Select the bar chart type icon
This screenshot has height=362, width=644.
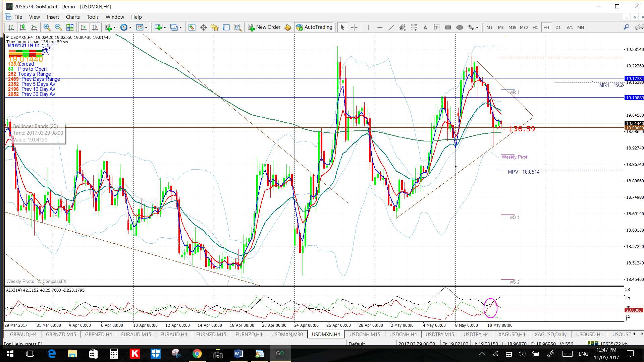11,27
